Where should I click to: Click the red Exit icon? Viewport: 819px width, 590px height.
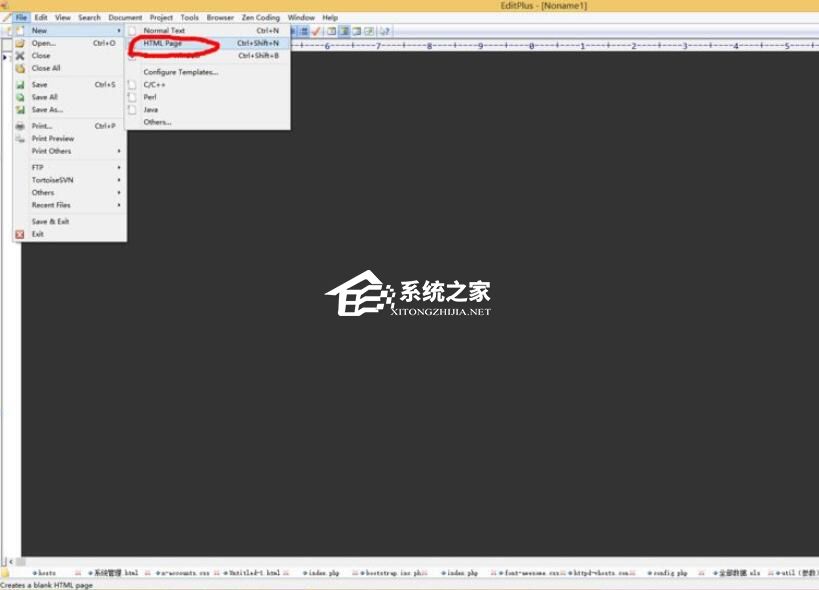tap(19, 234)
